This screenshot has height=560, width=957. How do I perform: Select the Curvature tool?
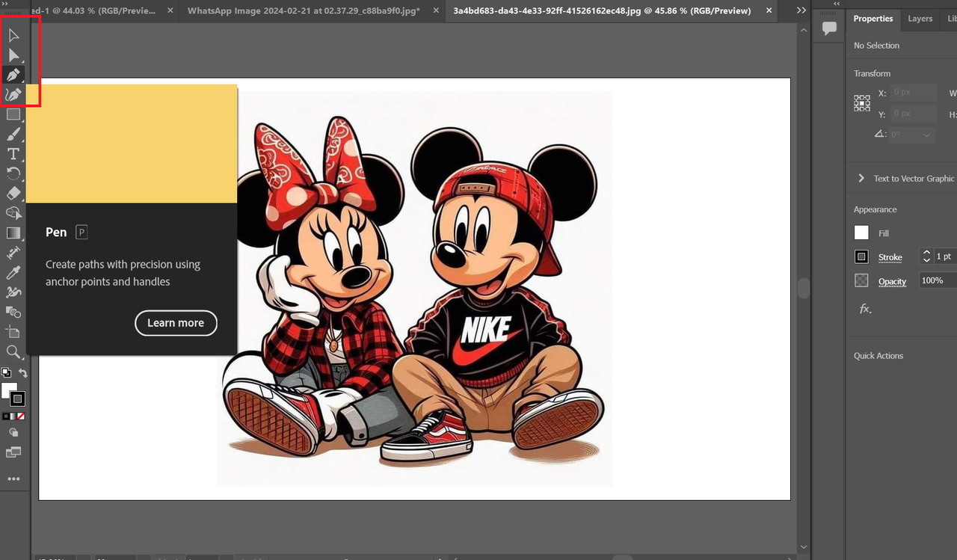click(13, 94)
